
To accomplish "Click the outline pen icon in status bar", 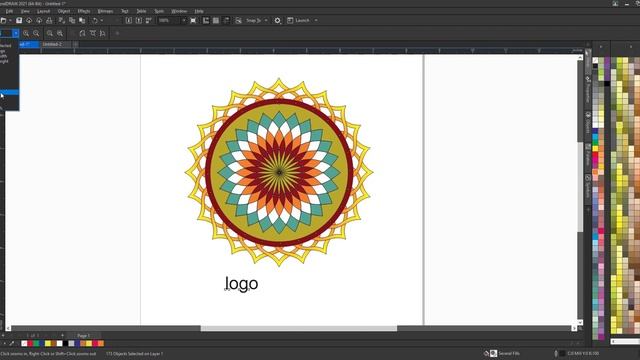I will 556,353.
